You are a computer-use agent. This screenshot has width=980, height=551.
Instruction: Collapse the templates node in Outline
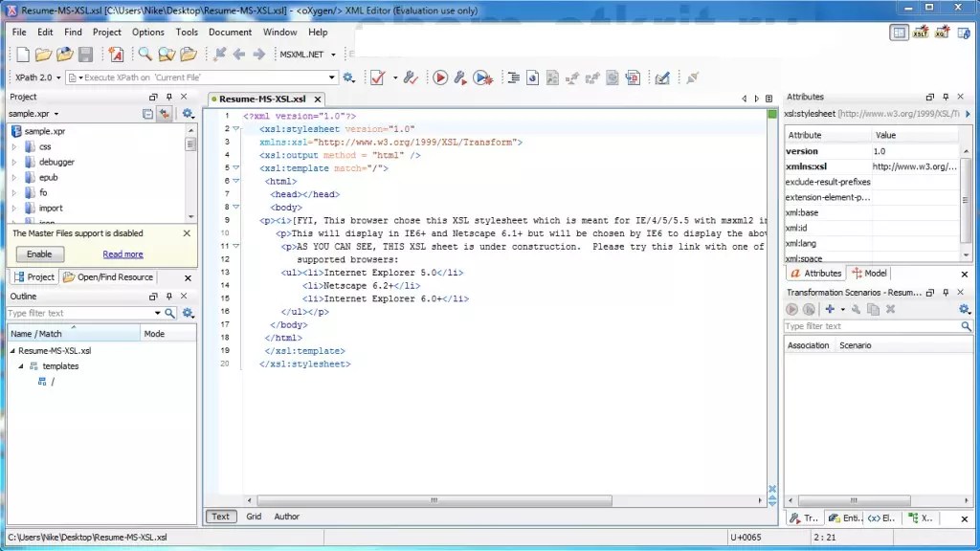point(21,366)
